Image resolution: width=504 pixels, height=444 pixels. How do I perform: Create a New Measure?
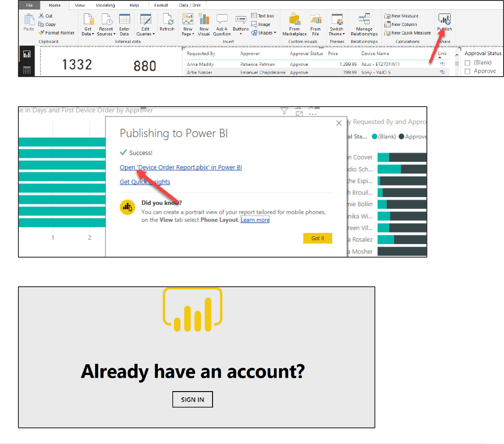[401, 16]
